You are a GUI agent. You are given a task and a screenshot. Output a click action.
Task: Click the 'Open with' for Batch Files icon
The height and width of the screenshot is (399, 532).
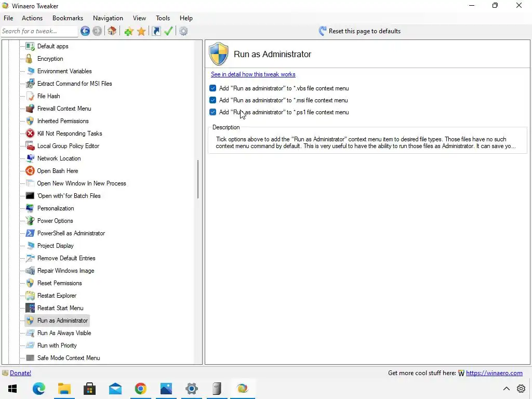click(30, 196)
